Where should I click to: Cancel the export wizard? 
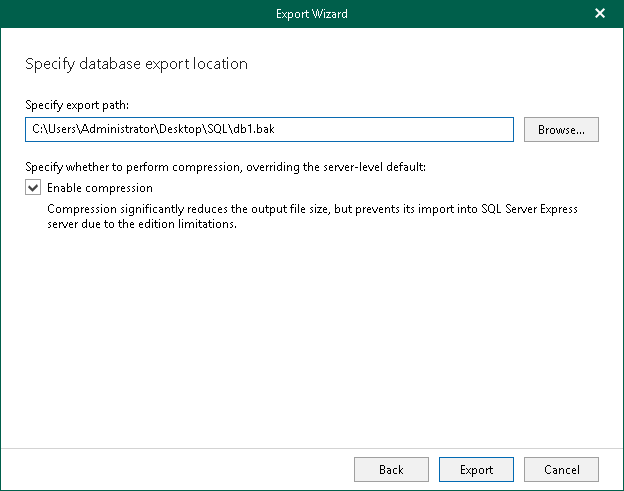[x=561, y=469]
